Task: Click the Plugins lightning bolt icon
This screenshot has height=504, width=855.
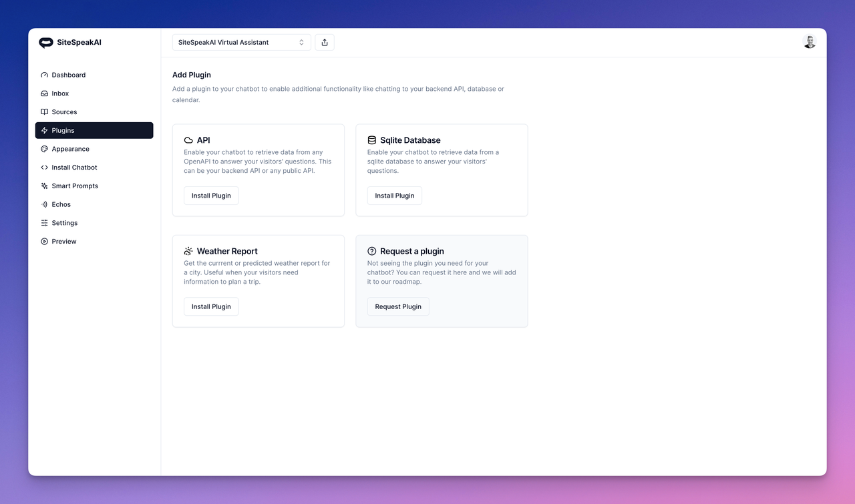Action: pyautogui.click(x=44, y=130)
